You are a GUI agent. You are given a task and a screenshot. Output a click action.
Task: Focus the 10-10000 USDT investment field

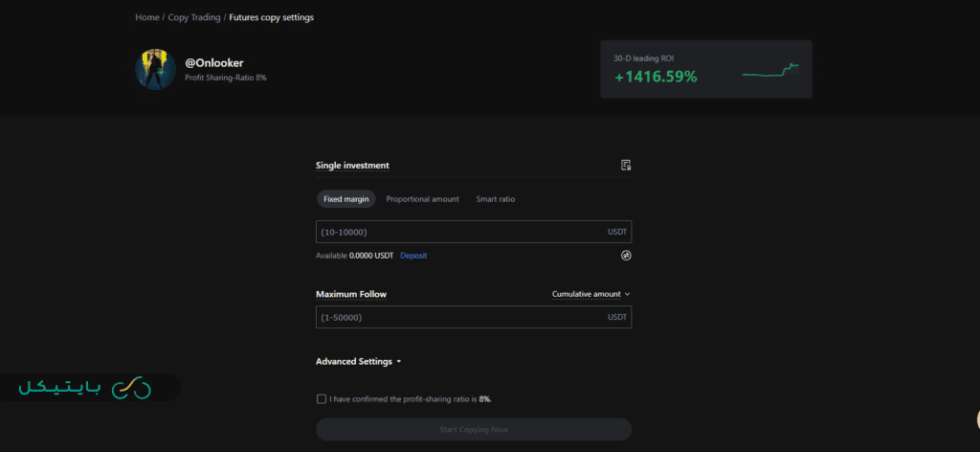click(x=459, y=232)
